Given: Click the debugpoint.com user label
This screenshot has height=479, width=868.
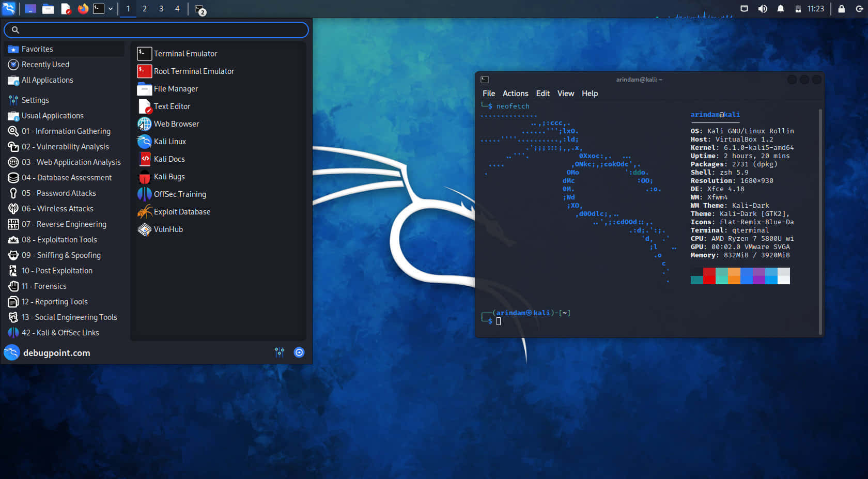Looking at the screenshot, I should [x=56, y=352].
